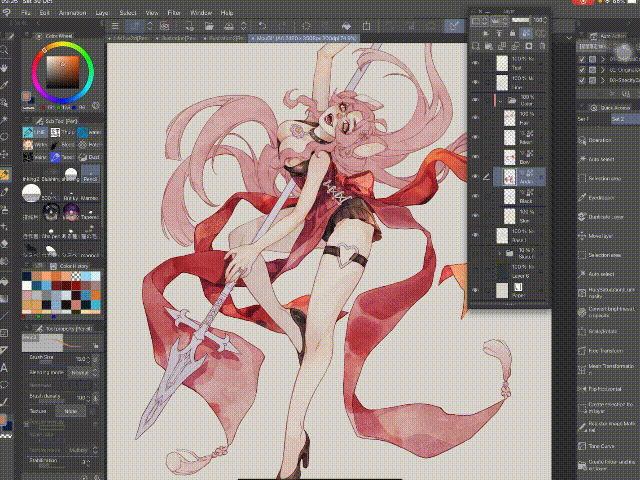This screenshot has width=640, height=480.
Task: Expand the Sketch layer folder
Action: pyautogui.click(x=499, y=253)
